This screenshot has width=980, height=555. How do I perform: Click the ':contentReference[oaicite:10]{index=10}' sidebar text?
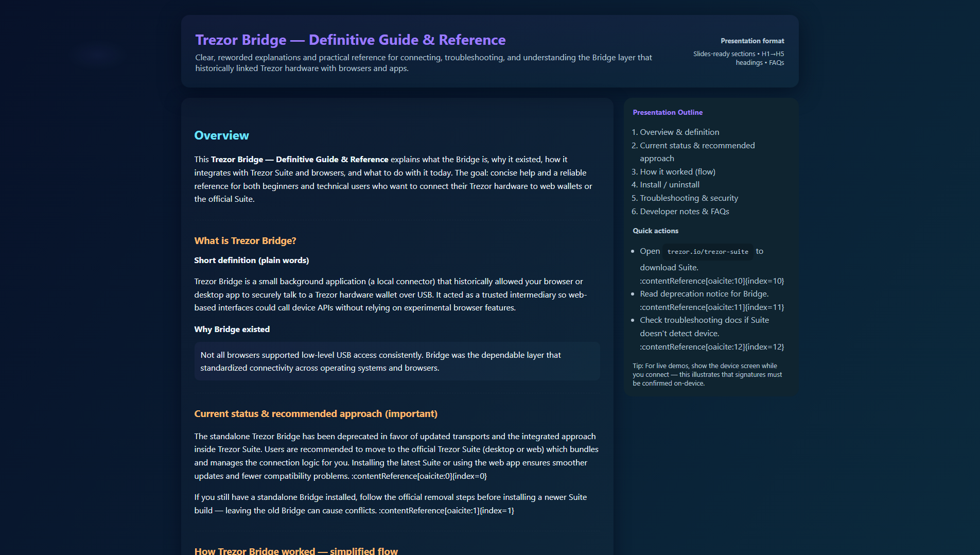[x=712, y=281]
